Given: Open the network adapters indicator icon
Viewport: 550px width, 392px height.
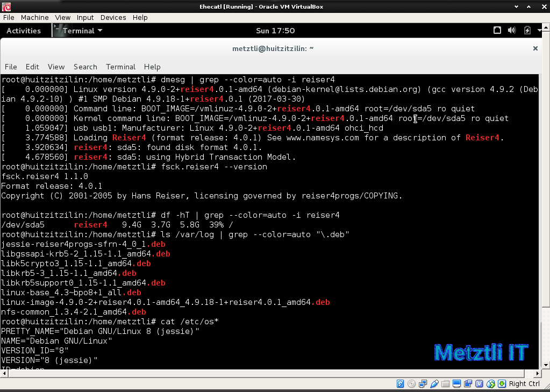Looking at the screenshot, I should [423, 383].
